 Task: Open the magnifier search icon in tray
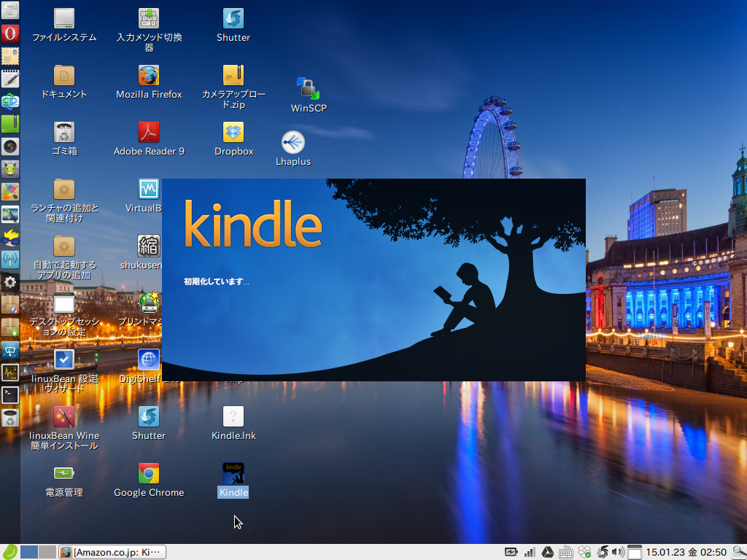(x=738, y=553)
